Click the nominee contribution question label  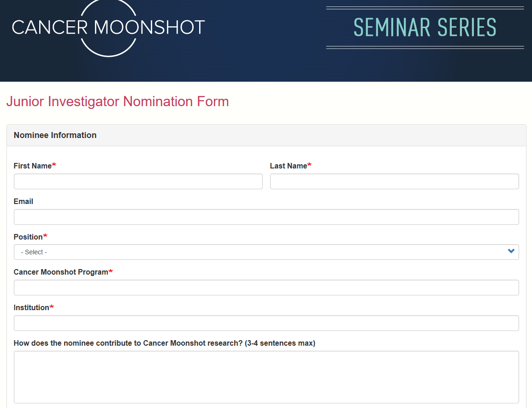[x=164, y=343]
